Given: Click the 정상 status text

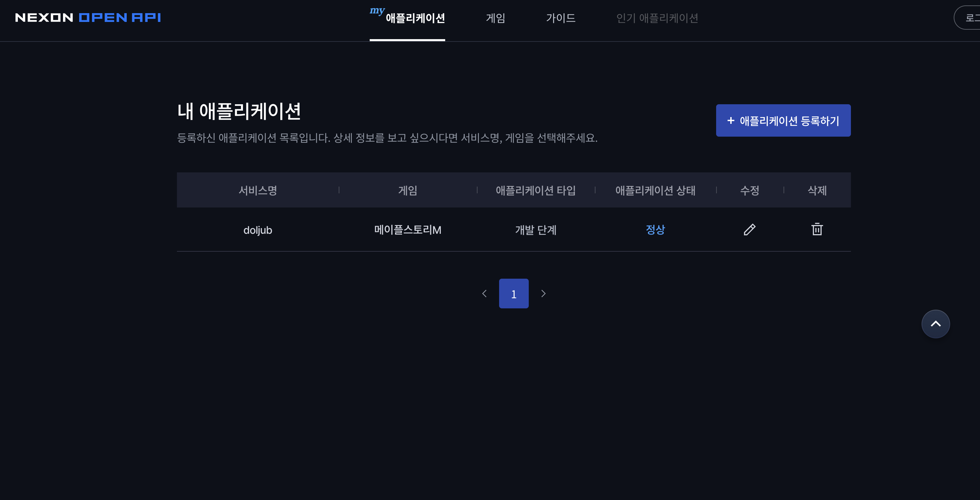Looking at the screenshot, I should tap(655, 230).
